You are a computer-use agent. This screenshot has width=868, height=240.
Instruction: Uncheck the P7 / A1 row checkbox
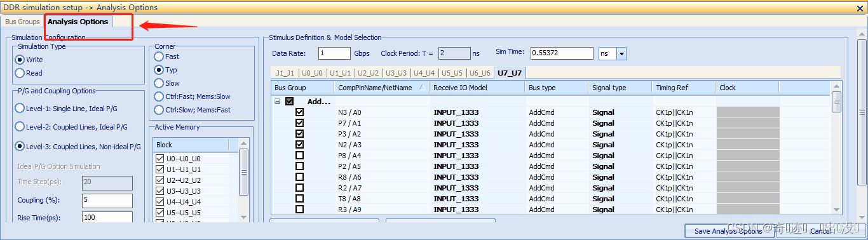point(299,123)
